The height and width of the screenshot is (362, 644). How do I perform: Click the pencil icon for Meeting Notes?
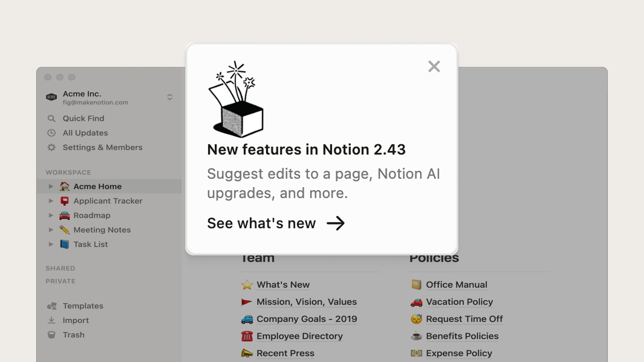point(65,230)
